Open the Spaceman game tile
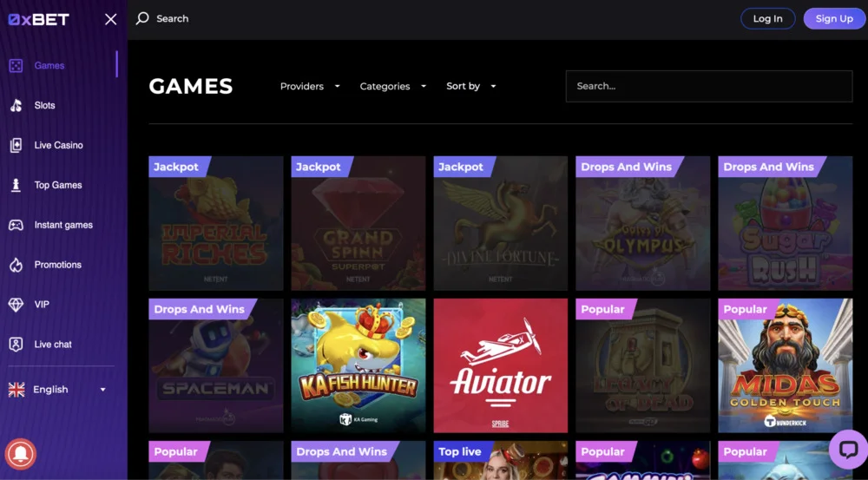This screenshot has height=480, width=868. (x=216, y=365)
